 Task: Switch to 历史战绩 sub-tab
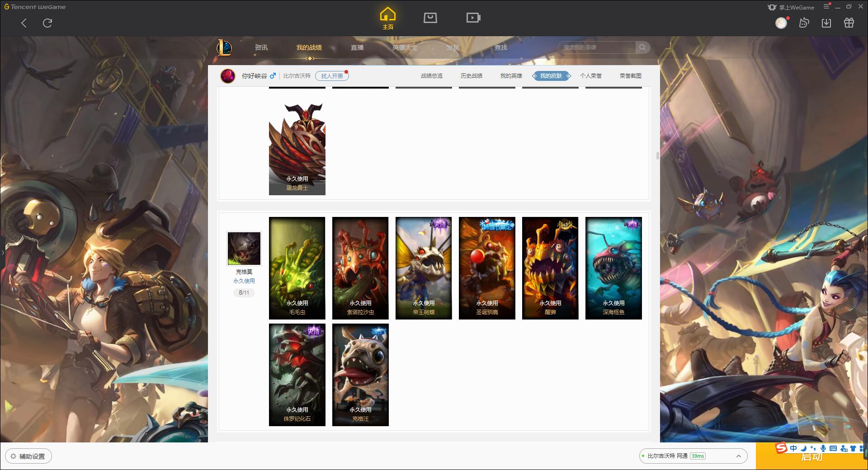(472, 76)
